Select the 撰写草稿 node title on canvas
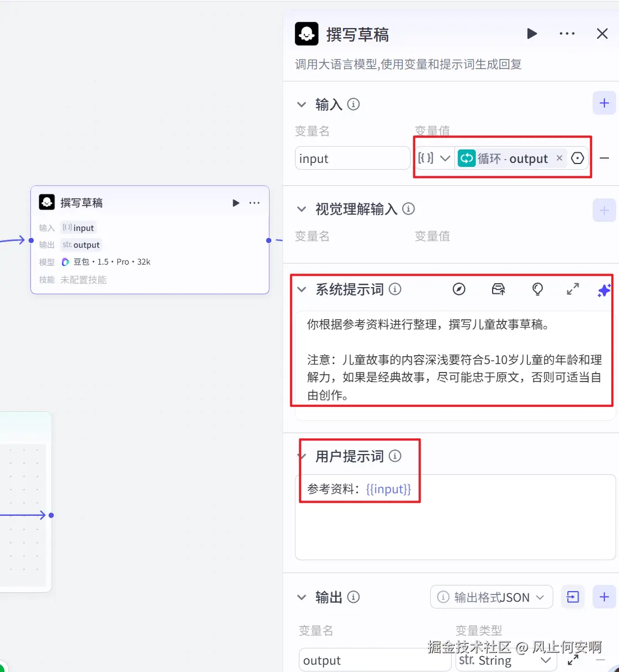 [x=81, y=203]
